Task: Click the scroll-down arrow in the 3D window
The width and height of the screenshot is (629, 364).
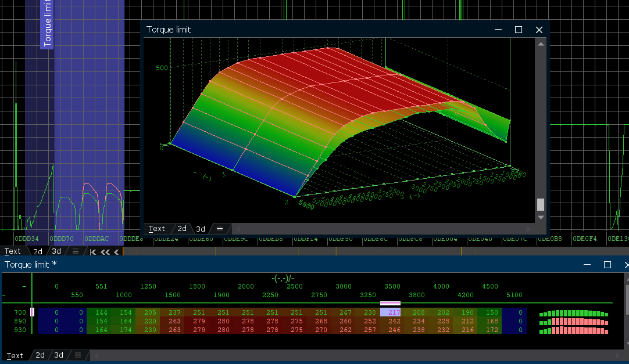Action: 541,217
